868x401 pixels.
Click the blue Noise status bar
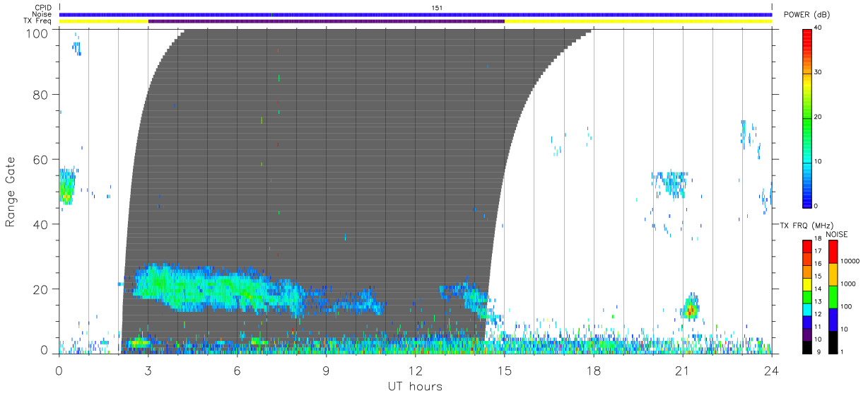click(x=416, y=14)
